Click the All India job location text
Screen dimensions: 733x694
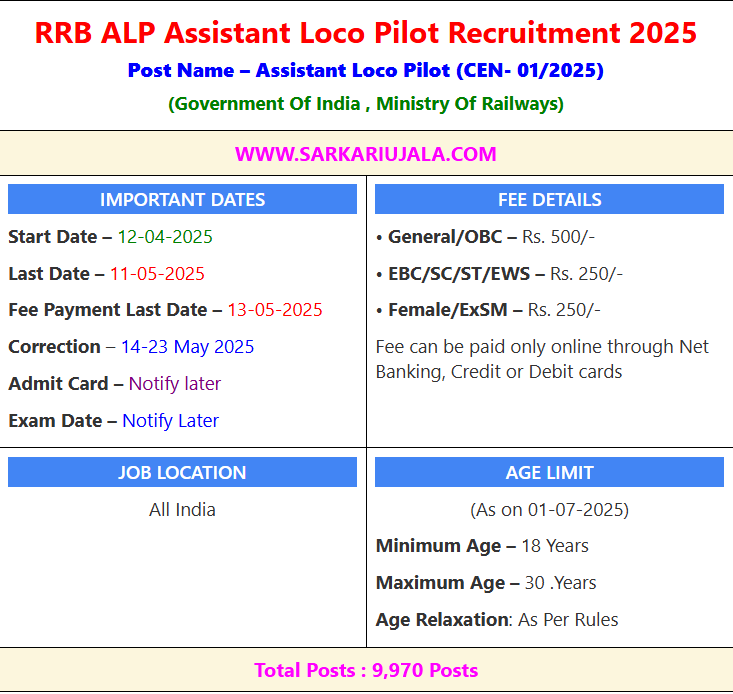(182, 509)
